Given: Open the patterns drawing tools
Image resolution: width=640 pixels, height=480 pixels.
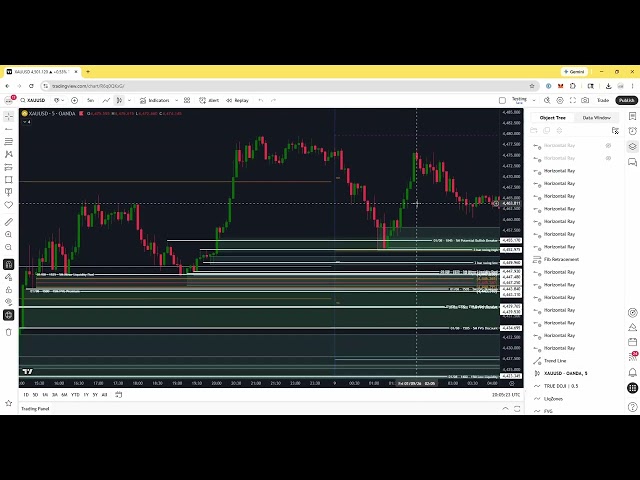Looking at the screenshot, I should click(x=9, y=154).
